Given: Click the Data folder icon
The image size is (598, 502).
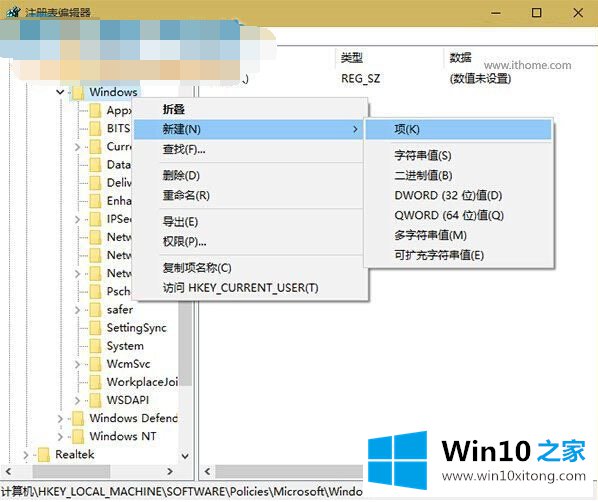Looking at the screenshot, I should [95, 165].
